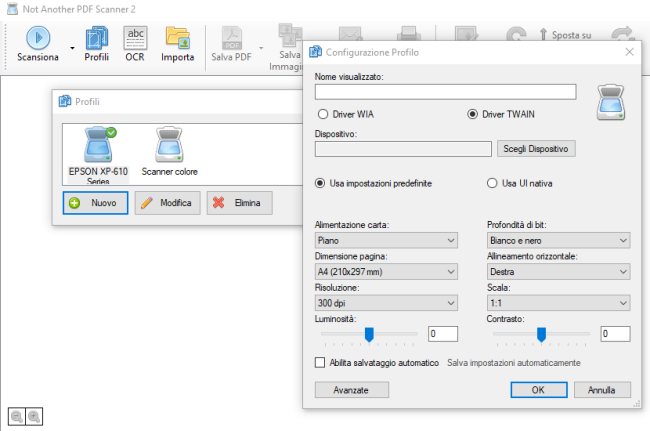The height and width of the screenshot is (431, 650).
Task: Enable Abilita salvataggio automatico checkbox
Action: (321, 362)
